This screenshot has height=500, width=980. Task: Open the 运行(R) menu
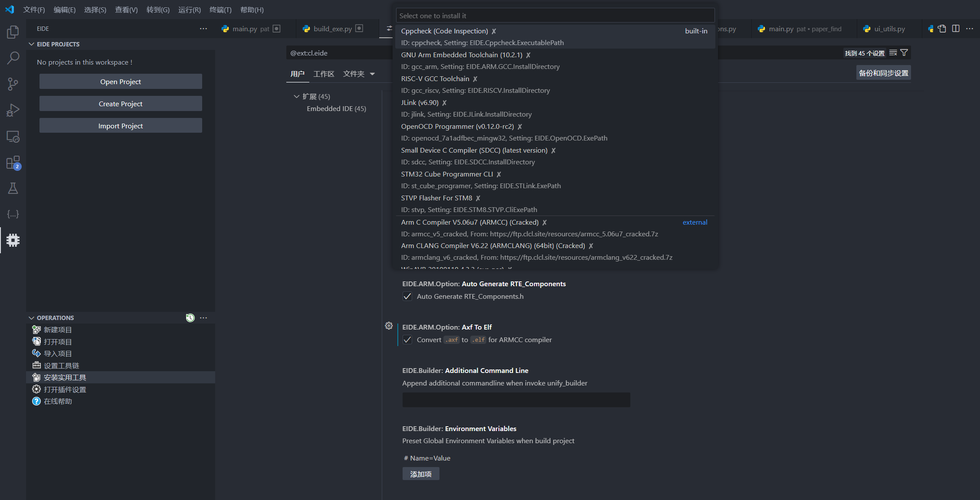point(189,10)
